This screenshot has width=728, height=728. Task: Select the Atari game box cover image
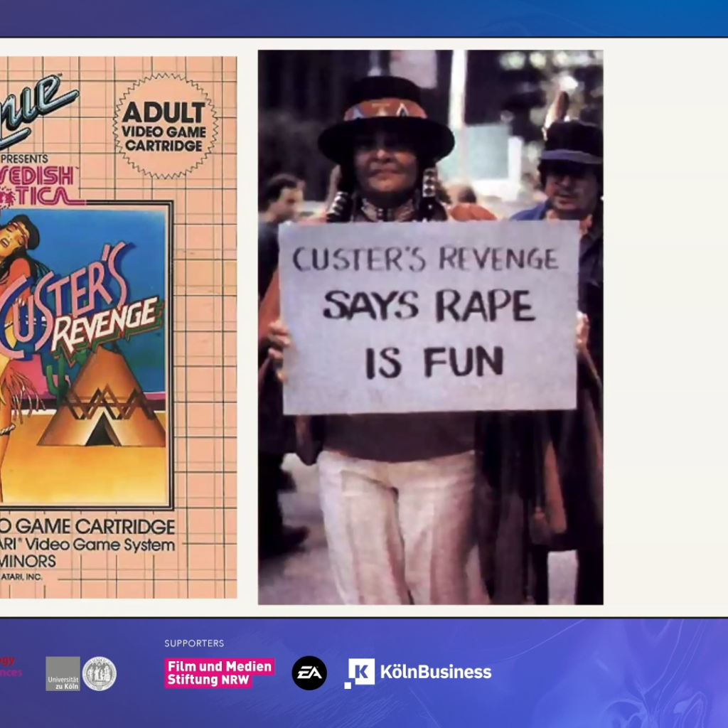(x=119, y=327)
